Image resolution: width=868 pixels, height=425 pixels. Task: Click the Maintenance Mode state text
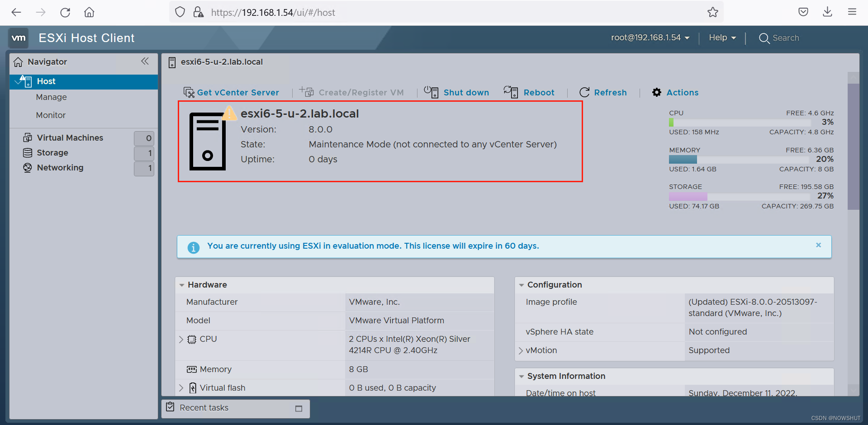click(432, 144)
